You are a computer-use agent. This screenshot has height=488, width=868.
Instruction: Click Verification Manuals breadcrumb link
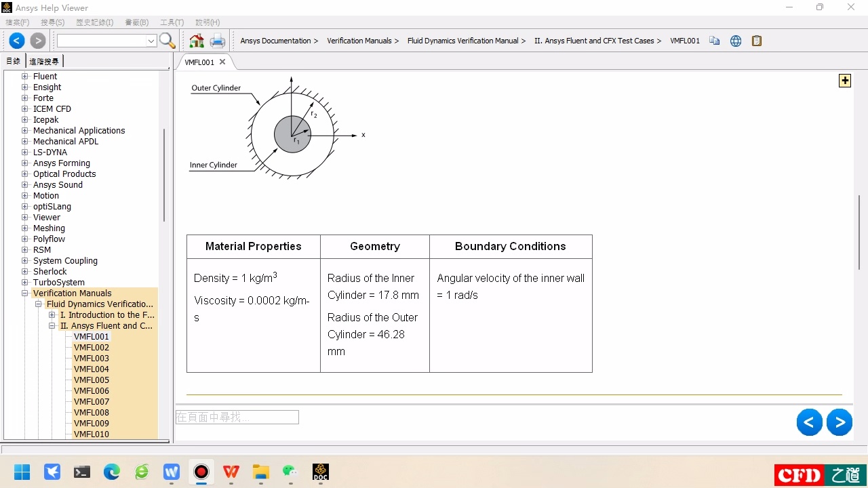coord(359,41)
